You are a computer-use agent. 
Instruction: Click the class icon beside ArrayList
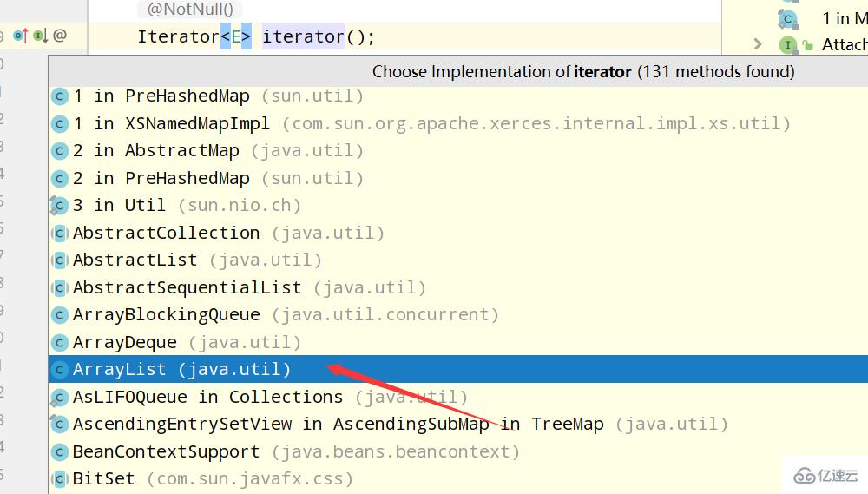[59, 370]
